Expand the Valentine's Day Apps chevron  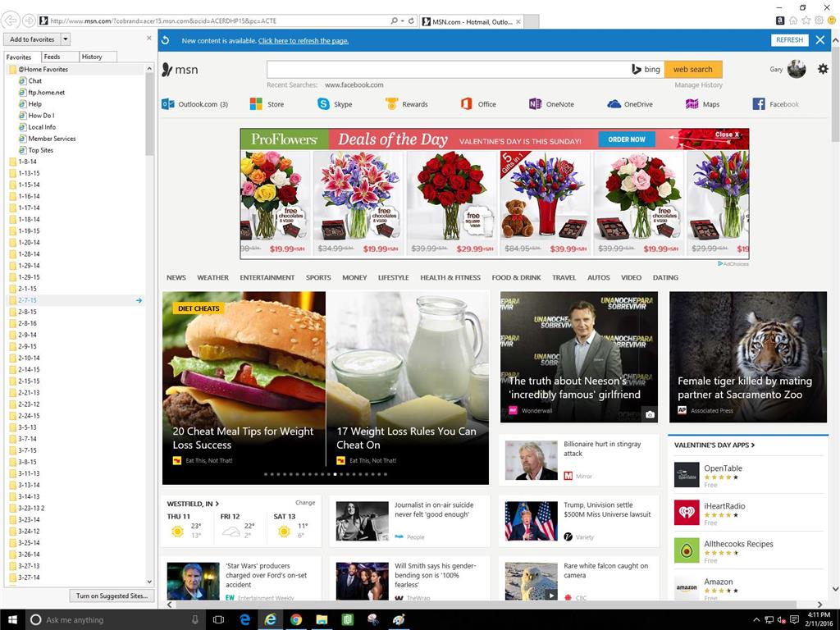click(753, 445)
